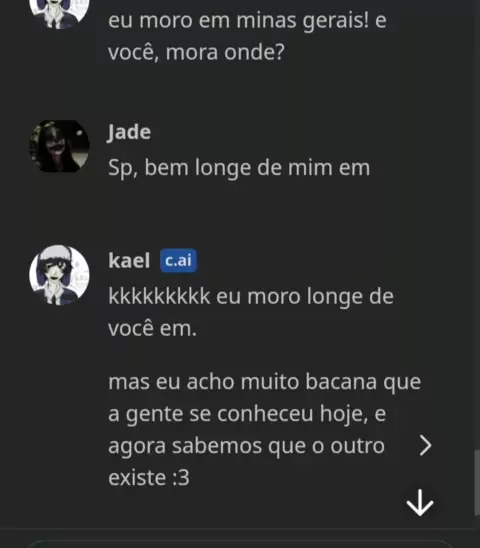Click the 'você em.' text line
This screenshot has height=548, width=480.
click(x=152, y=329)
